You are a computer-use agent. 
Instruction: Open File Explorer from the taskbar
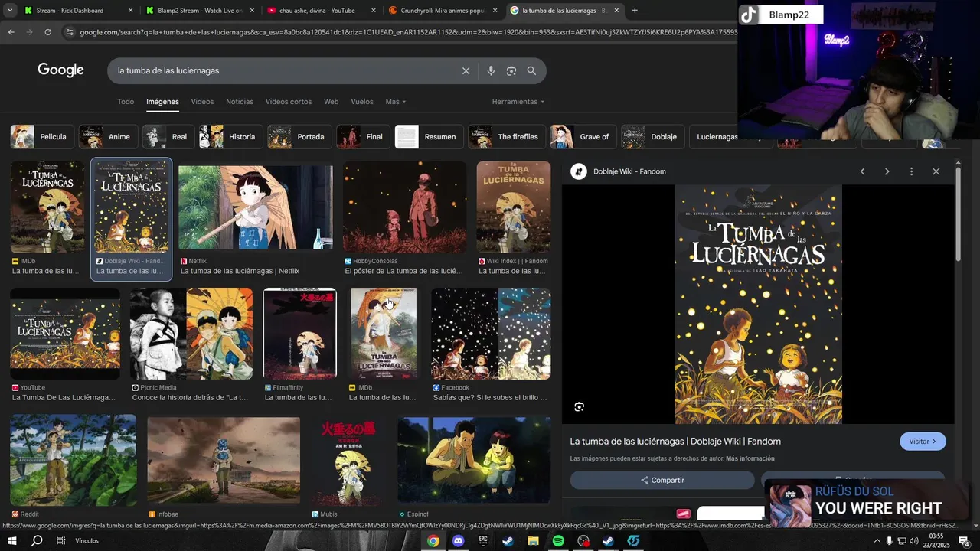coord(533,541)
